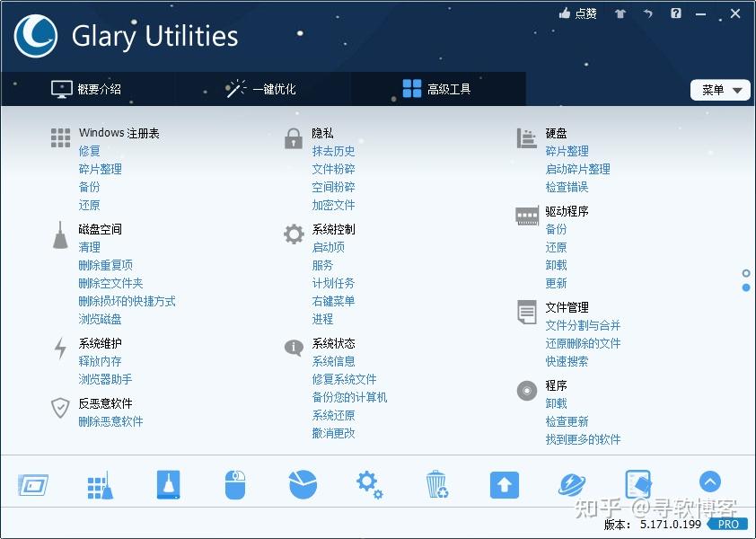Screen dimensions: 756x539
Task: Click the shirt skin/theme icon in title bar
Action: 620,13
